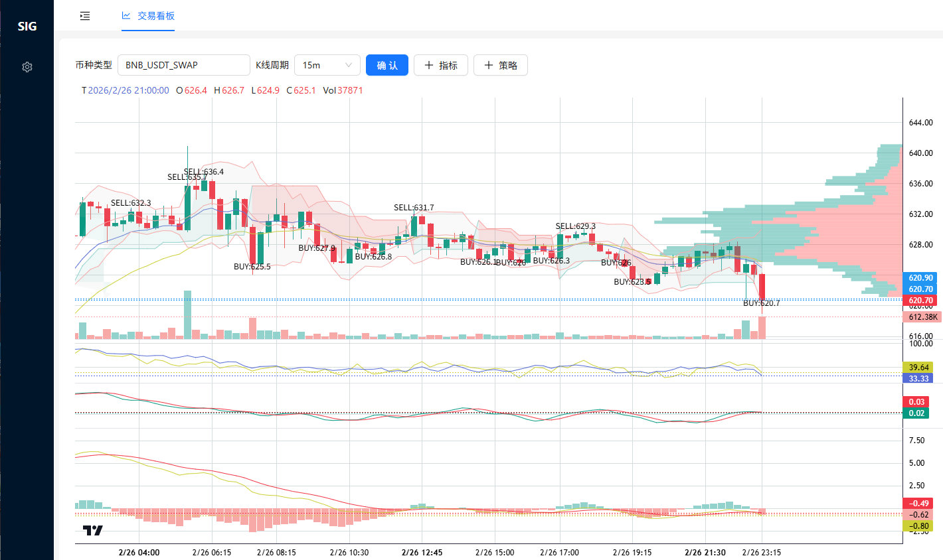Click the open value 626.4 in the legend
Viewport: 943px width, 560px height.
click(x=195, y=90)
